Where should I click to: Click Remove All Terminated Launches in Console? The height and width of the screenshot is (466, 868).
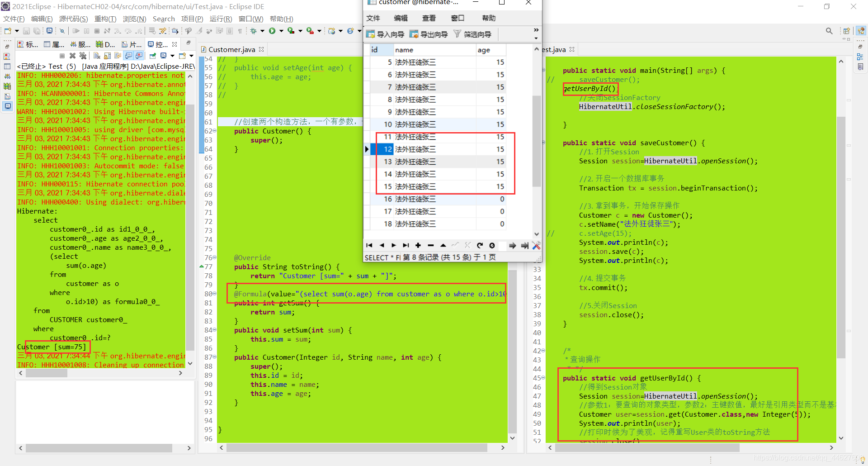click(83, 56)
